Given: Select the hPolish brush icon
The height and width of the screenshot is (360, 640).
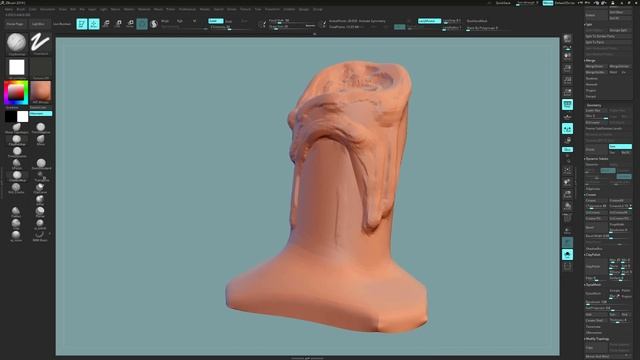Looking at the screenshot, I should [x=17, y=164].
